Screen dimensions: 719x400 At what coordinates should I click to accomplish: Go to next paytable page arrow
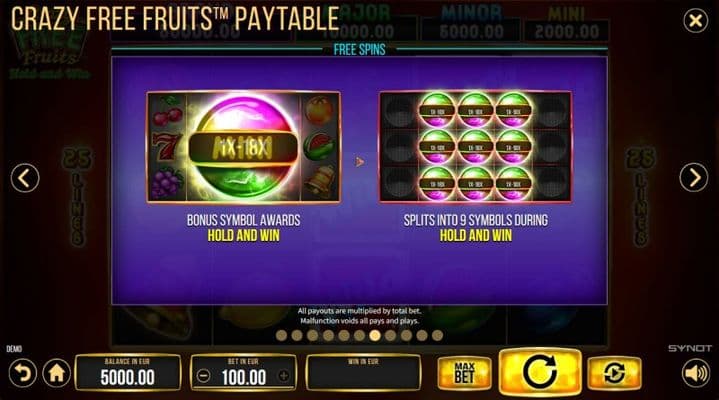tap(694, 177)
